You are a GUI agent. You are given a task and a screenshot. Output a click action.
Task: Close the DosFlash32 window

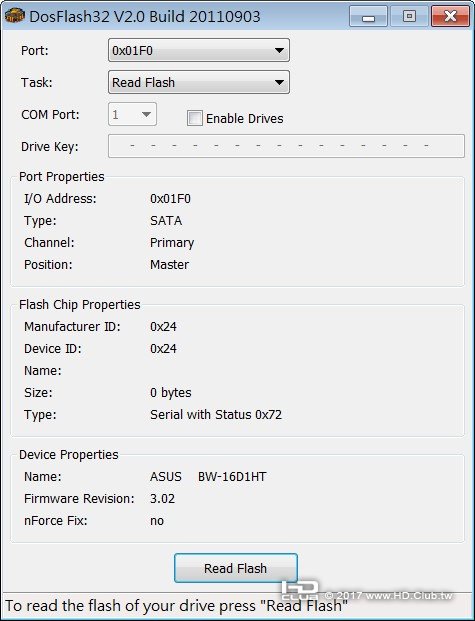coord(450,16)
